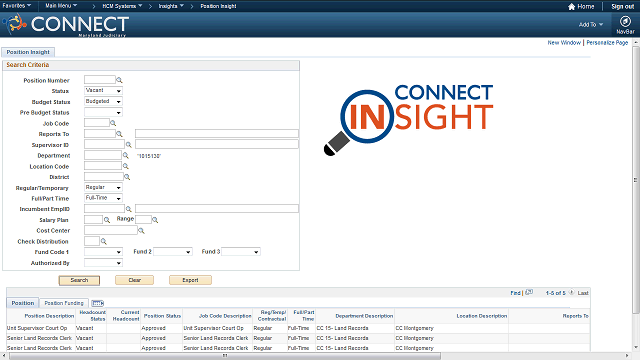The width and height of the screenshot is (640, 360).
Task: Select the Position results tab
Action: pos(23,303)
